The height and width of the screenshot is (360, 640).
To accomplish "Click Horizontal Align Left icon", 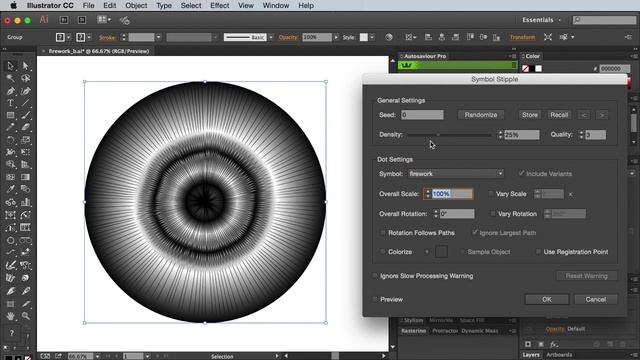I will (x=428, y=37).
